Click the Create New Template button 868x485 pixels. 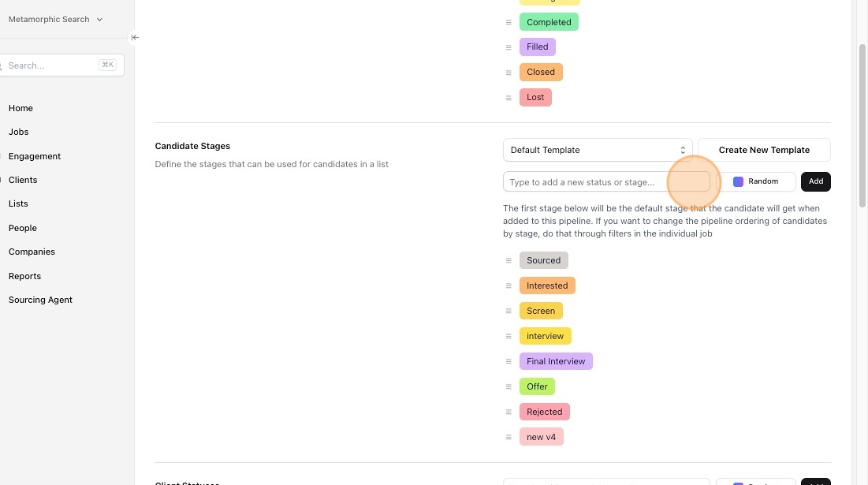764,150
